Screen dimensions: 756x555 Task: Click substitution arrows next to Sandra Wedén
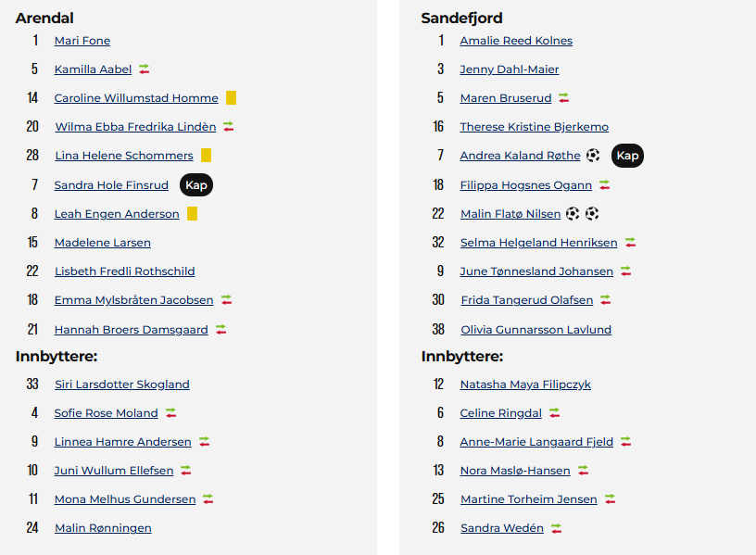click(x=557, y=528)
